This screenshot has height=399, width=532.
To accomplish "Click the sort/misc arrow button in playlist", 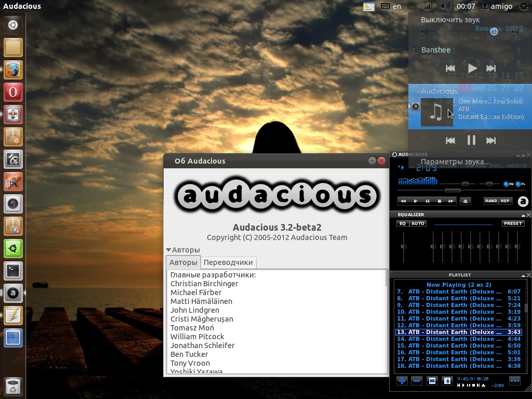I will pyautogui.click(x=447, y=381).
